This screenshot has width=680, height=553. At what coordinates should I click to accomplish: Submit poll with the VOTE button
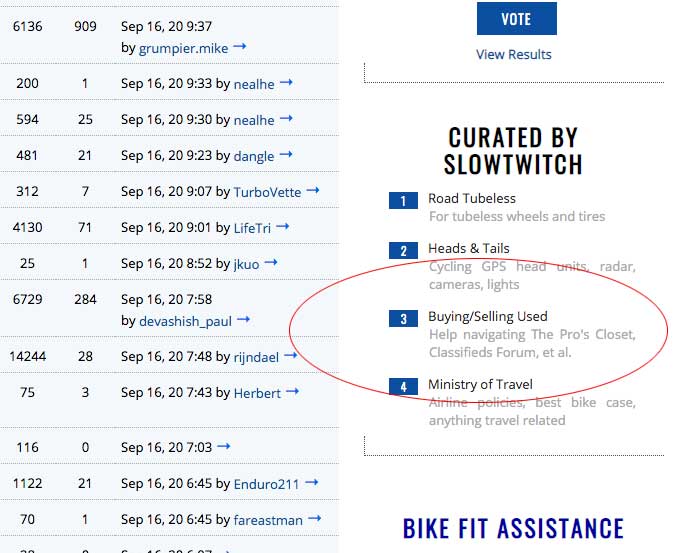click(x=517, y=19)
